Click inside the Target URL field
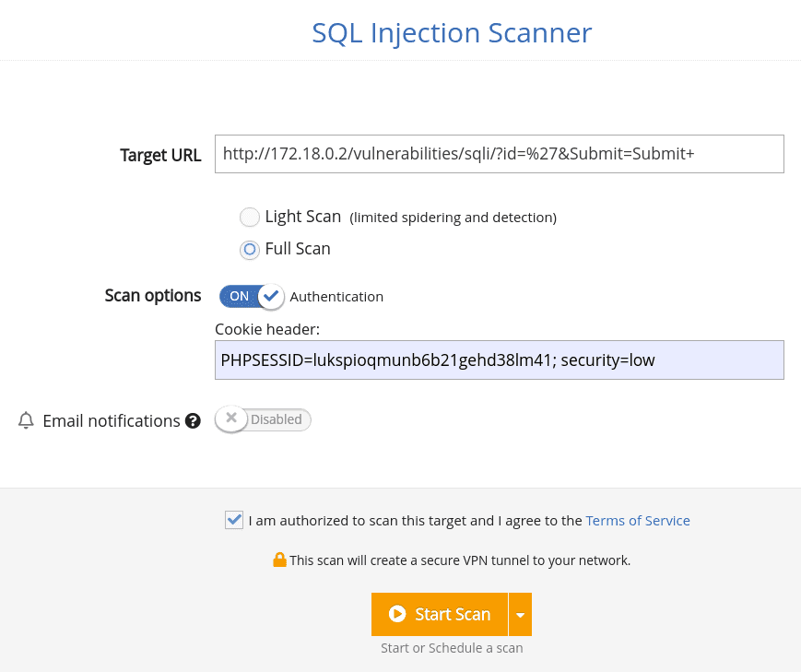The height and width of the screenshot is (672, 801). coord(499,153)
